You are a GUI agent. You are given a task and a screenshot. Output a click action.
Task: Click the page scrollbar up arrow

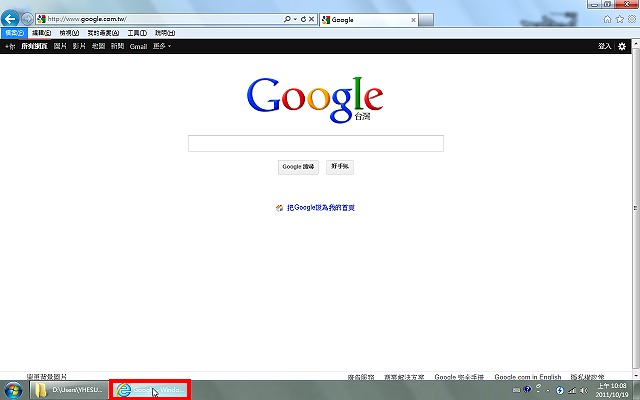click(636, 43)
